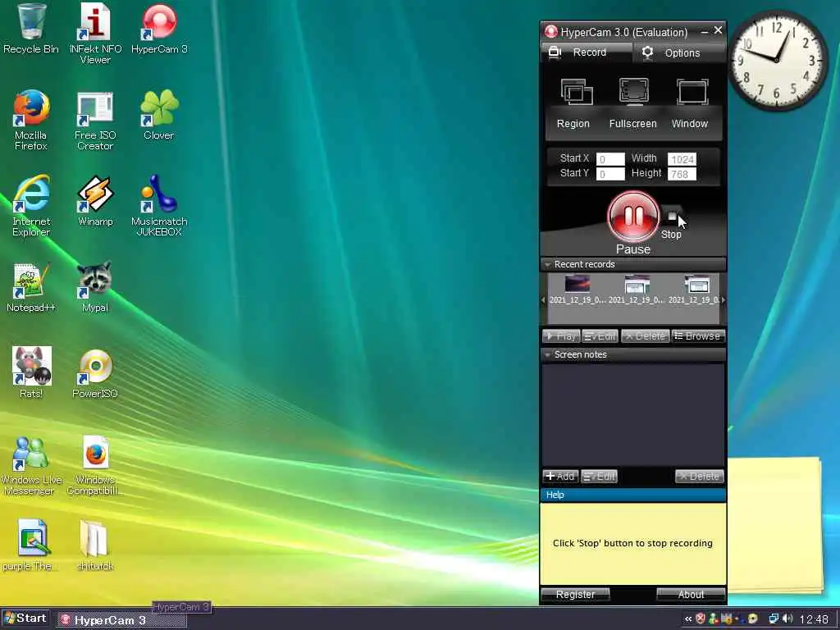
Task: Click the Height input field
Action: (x=682, y=174)
